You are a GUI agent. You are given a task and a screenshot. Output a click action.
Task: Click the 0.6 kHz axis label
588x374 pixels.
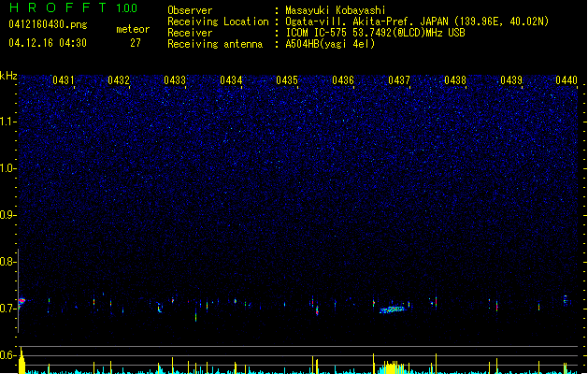(x=7, y=355)
